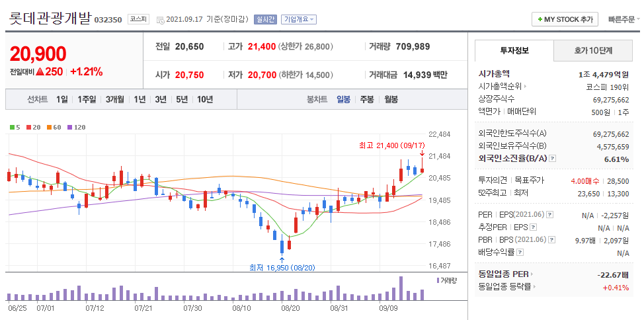Viewport: 644px width, 320px height.
Task: Open the help icon next to PER EPS(2021.06)
Action: (x=550, y=214)
